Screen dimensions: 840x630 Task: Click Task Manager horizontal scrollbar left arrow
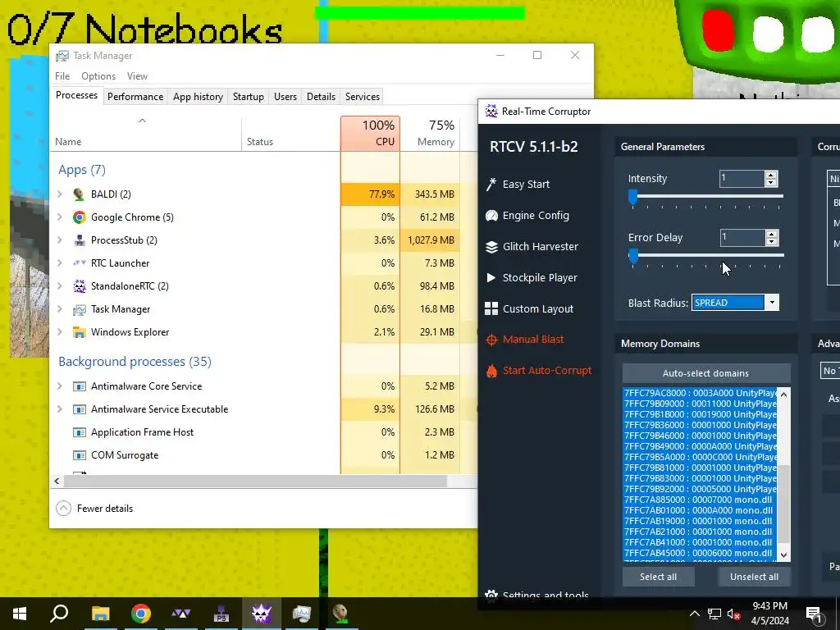pos(57,481)
